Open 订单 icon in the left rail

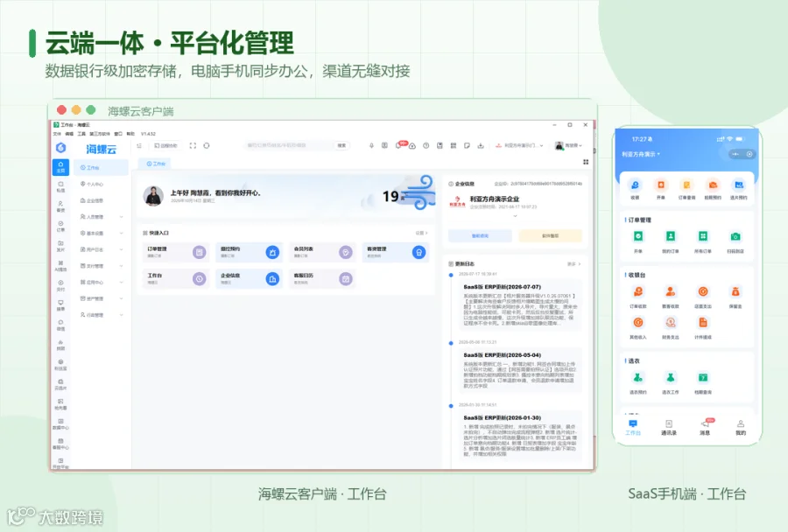(x=60, y=226)
